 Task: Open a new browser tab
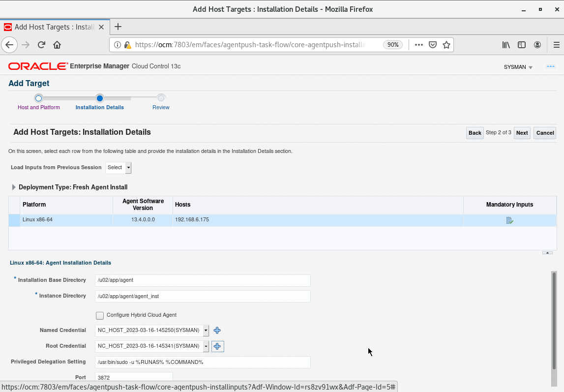pyautogui.click(x=118, y=27)
